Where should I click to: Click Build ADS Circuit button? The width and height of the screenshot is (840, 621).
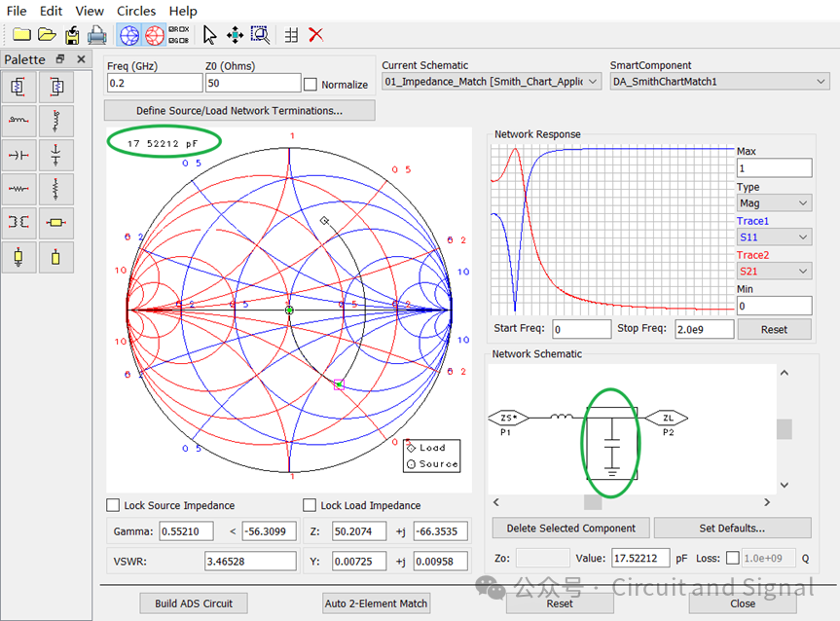coord(194,603)
